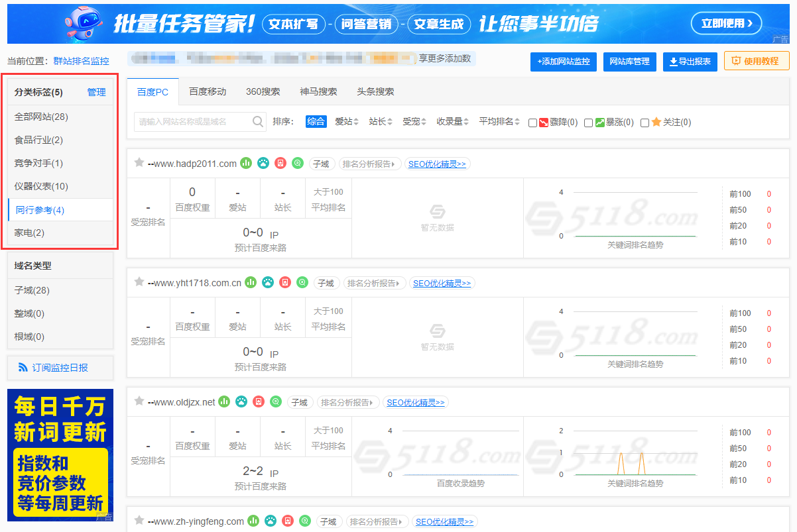Star the www.zh-yingfeng.com site
The image size is (797, 532).
(139, 521)
